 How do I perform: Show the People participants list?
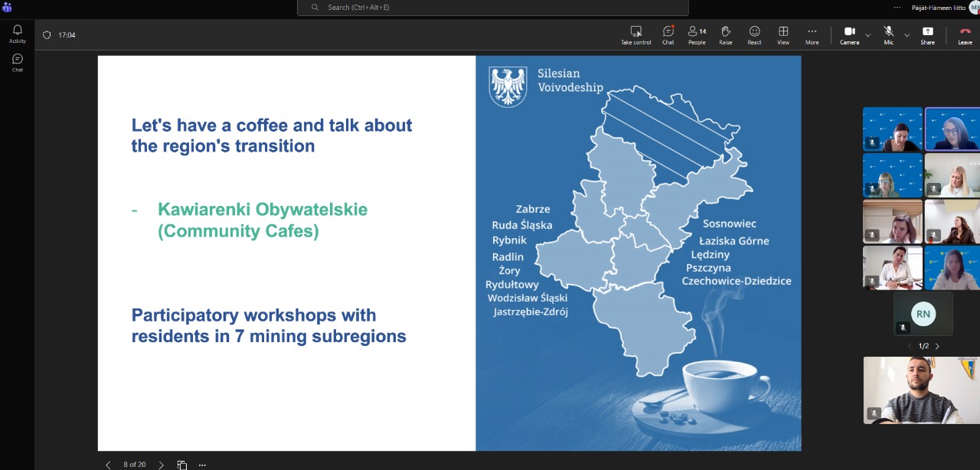click(696, 34)
